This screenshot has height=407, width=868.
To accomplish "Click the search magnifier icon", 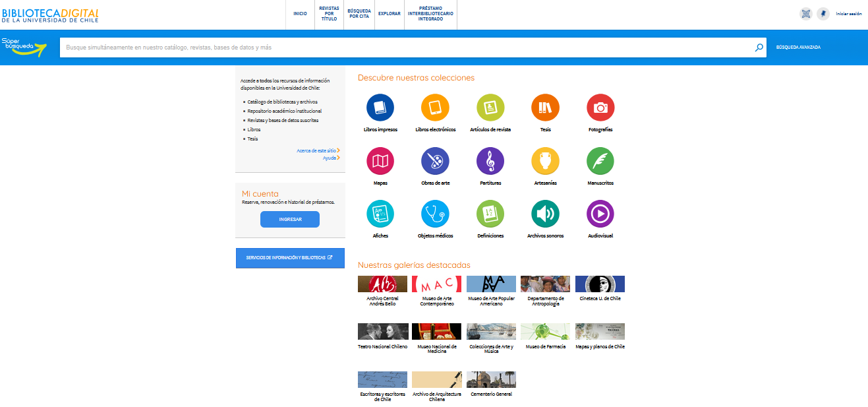I will (759, 47).
